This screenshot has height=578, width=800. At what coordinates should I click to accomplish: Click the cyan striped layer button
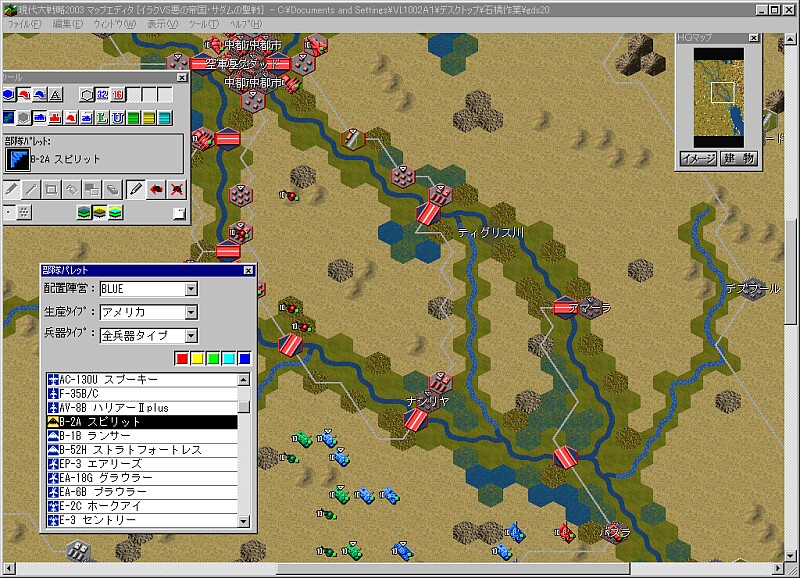click(x=164, y=118)
